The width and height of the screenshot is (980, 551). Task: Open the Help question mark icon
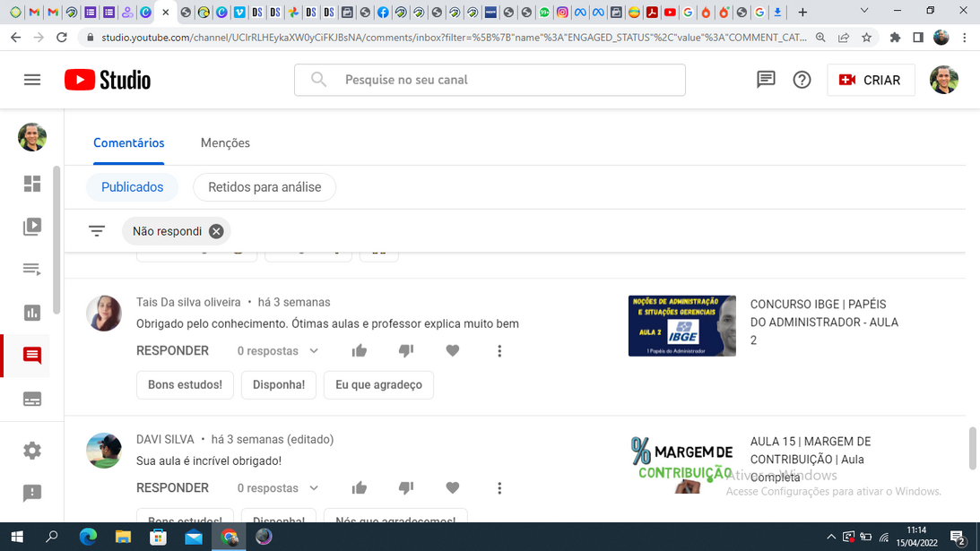802,80
